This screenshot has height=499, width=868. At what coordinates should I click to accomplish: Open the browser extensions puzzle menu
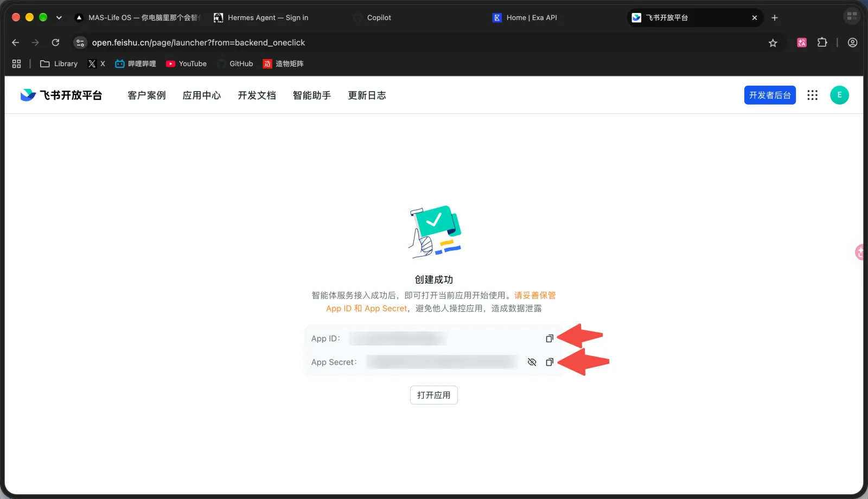(x=822, y=43)
